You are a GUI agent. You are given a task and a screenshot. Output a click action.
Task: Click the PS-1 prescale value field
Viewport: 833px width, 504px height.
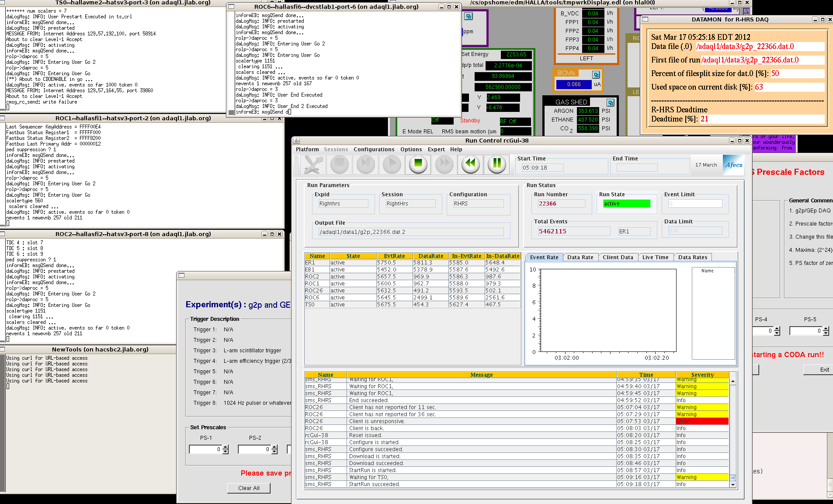point(206,449)
